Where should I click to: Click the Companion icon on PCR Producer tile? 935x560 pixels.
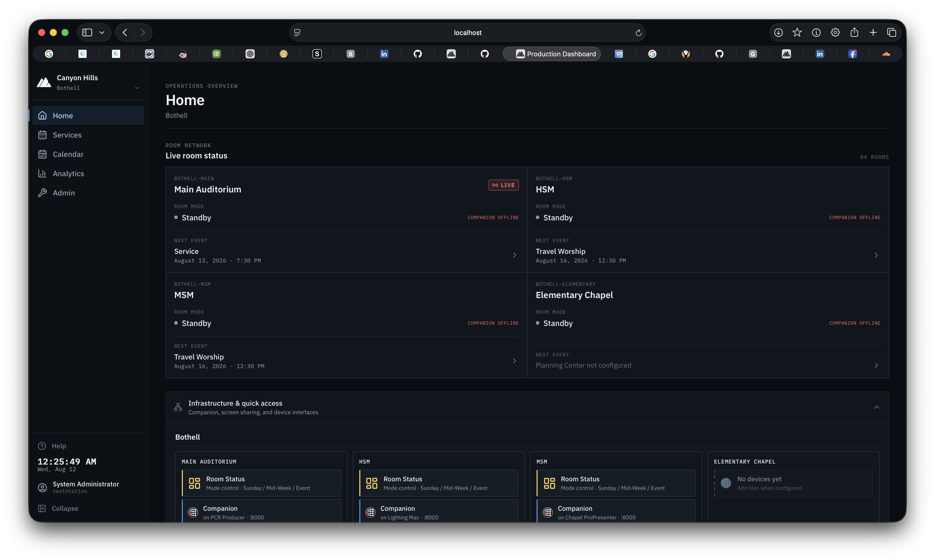pos(193,513)
